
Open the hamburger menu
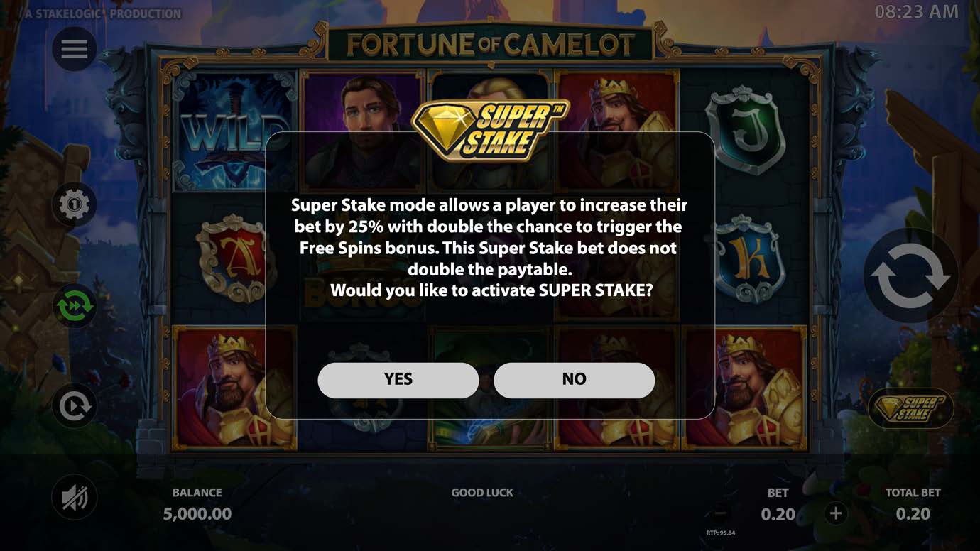(x=75, y=49)
